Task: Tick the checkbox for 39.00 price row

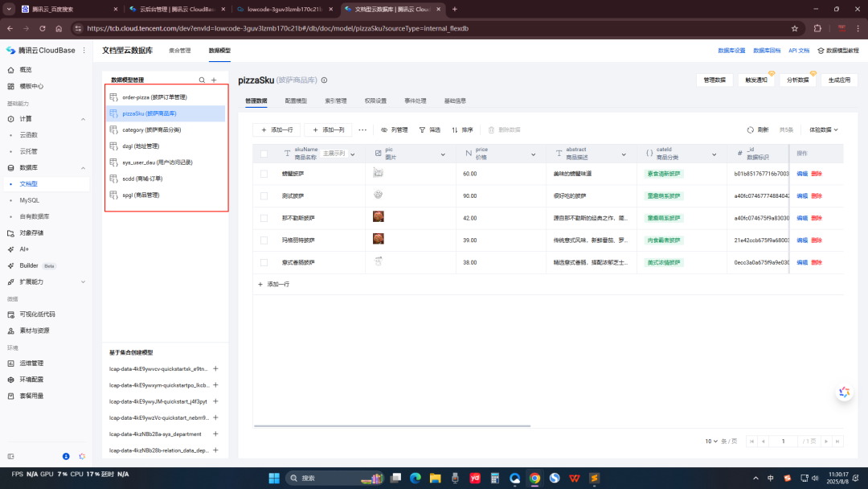Action: point(264,240)
